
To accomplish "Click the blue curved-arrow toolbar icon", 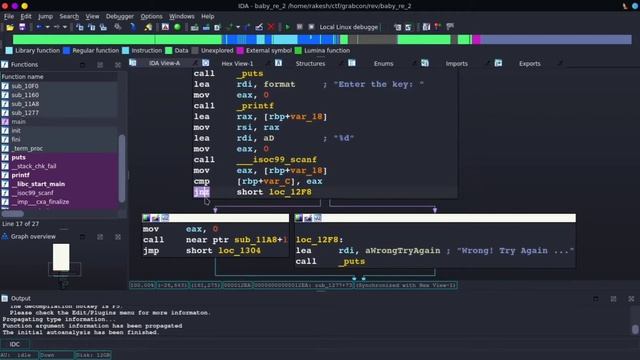I will 133,27.
